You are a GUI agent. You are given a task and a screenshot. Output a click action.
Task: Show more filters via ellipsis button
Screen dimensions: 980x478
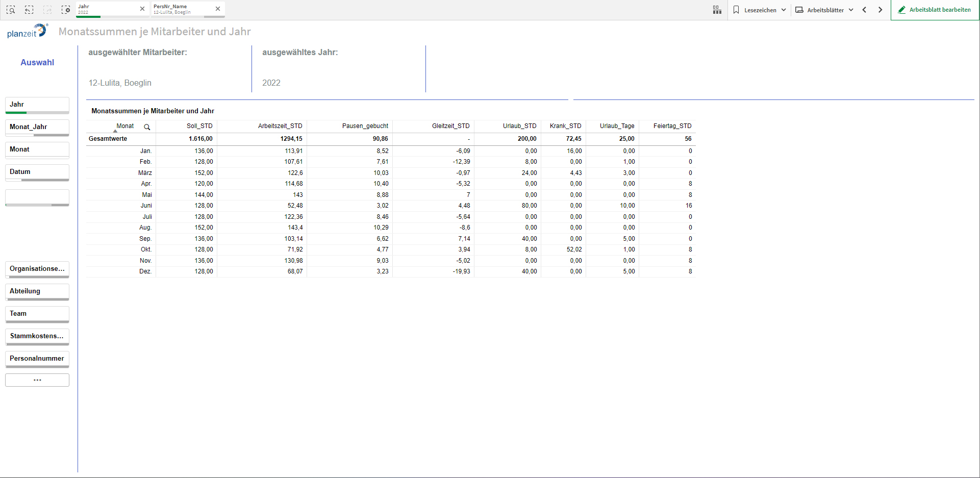[37, 380]
